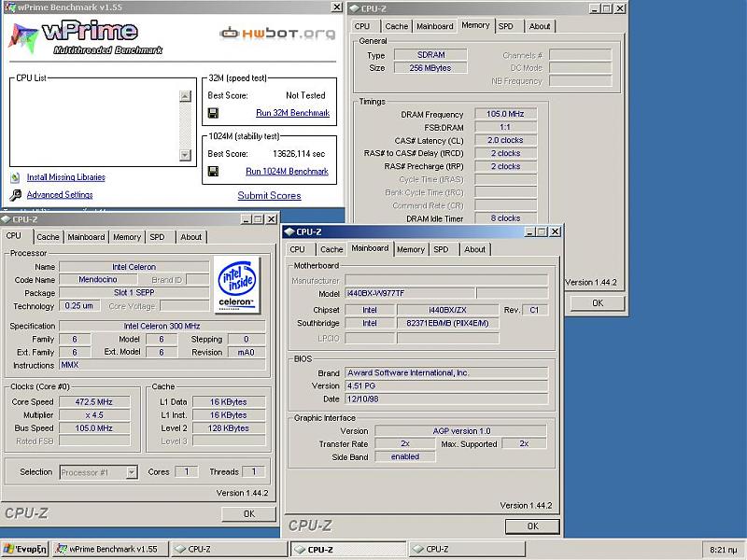Screen dimensions: 747x560
Task: Click the Southbridge 82371EB/MB value
Action: (x=448, y=323)
